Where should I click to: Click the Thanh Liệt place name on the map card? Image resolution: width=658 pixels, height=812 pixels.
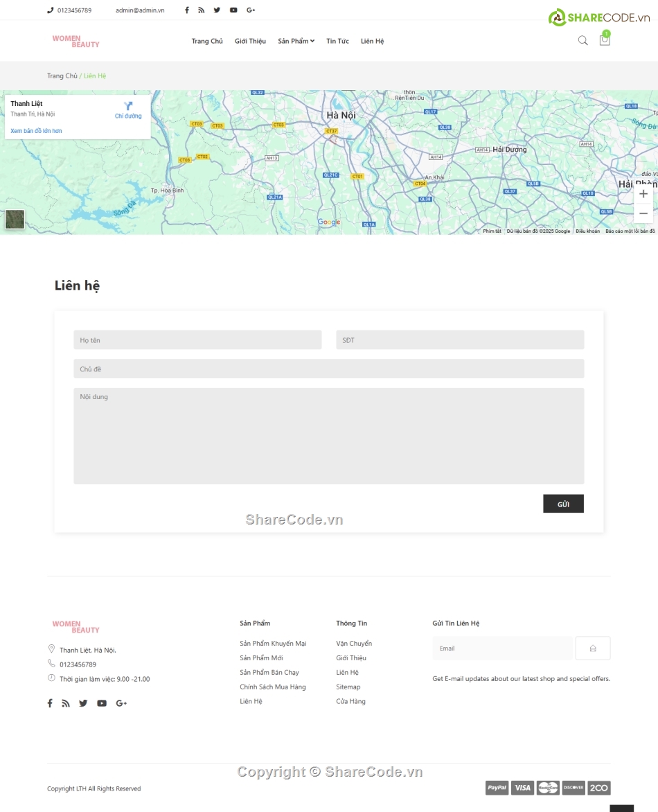pos(26,103)
